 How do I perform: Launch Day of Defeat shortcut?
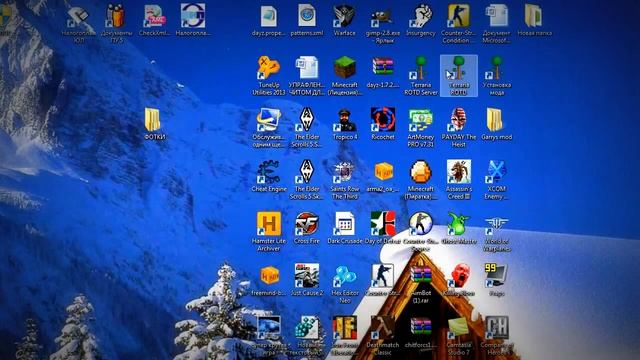click(x=382, y=228)
